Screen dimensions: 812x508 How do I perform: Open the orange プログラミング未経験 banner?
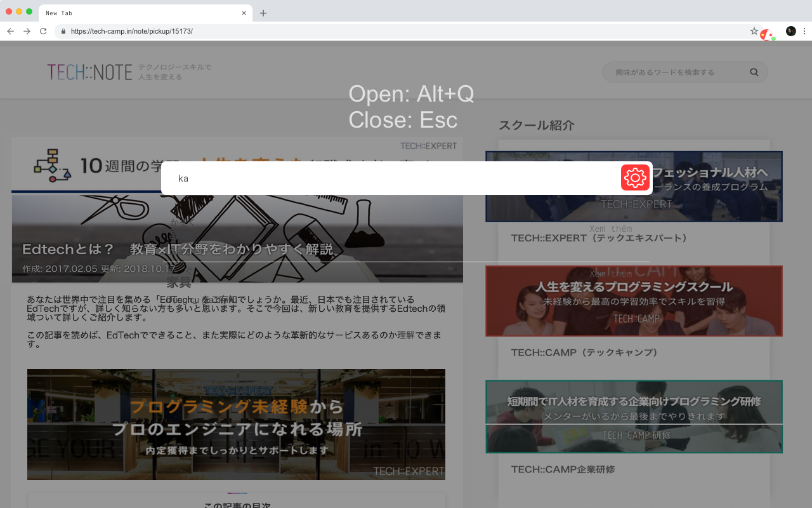click(236, 424)
